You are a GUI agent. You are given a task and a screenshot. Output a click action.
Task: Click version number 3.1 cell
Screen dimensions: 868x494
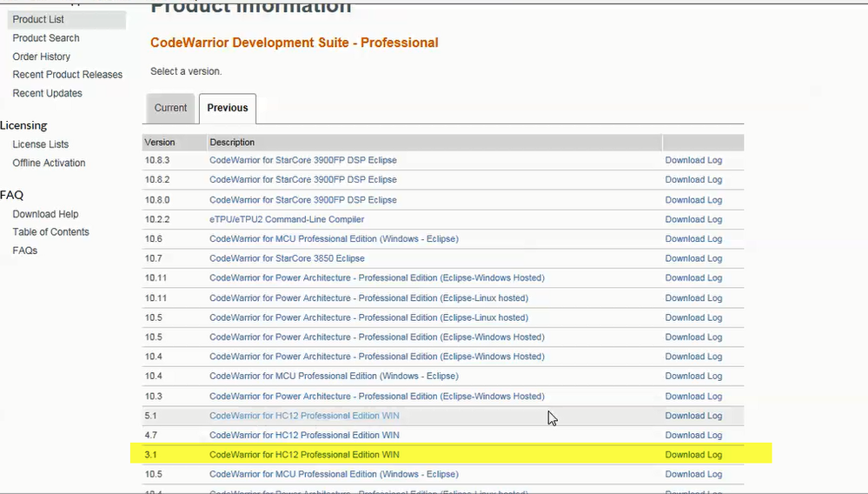150,455
